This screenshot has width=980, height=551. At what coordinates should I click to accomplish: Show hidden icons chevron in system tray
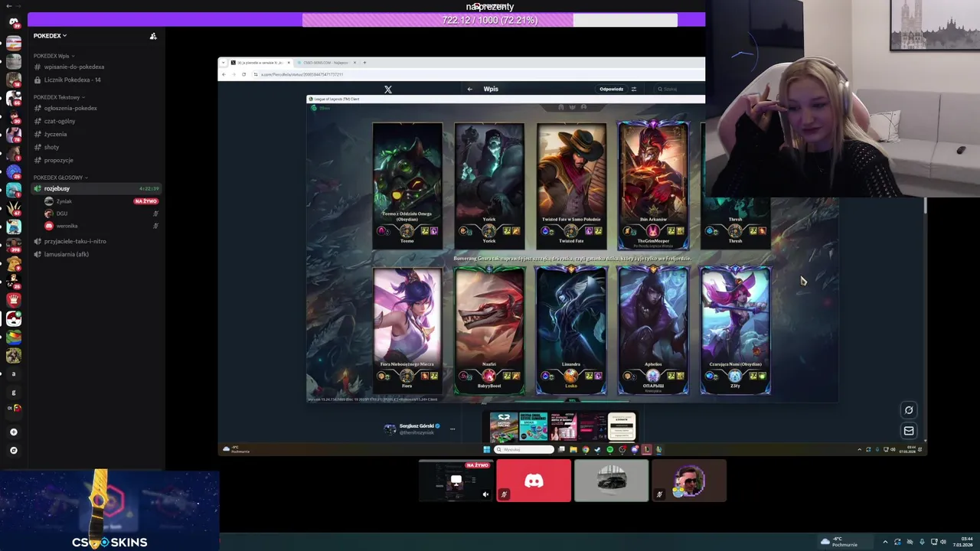coord(885,543)
